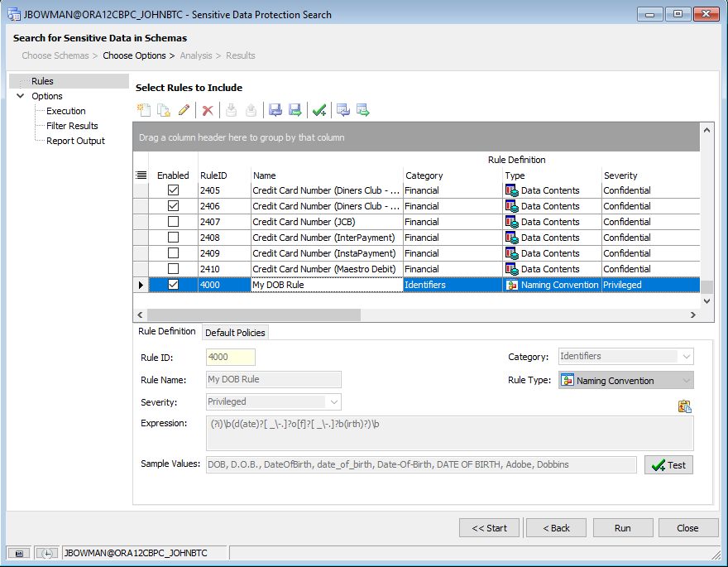Click the Naming Convention icon in row 4000
The height and width of the screenshot is (567, 728).
tap(511, 285)
